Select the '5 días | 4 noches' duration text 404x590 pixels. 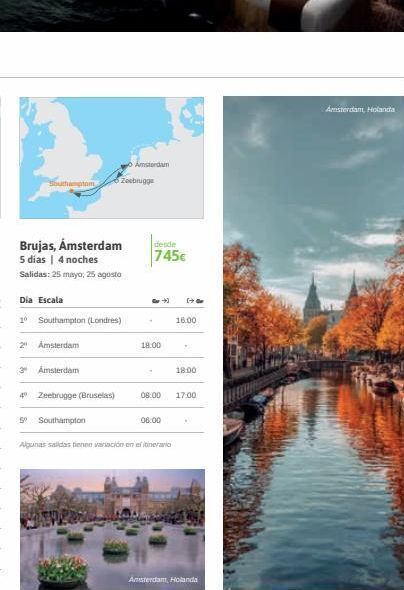pos(59,260)
